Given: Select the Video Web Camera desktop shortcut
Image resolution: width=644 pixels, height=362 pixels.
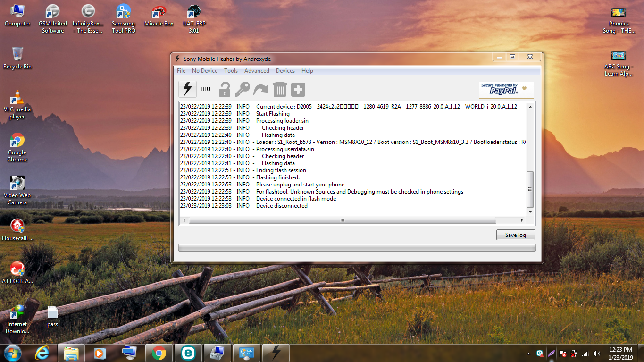Looking at the screenshot, I should pyautogui.click(x=17, y=191).
